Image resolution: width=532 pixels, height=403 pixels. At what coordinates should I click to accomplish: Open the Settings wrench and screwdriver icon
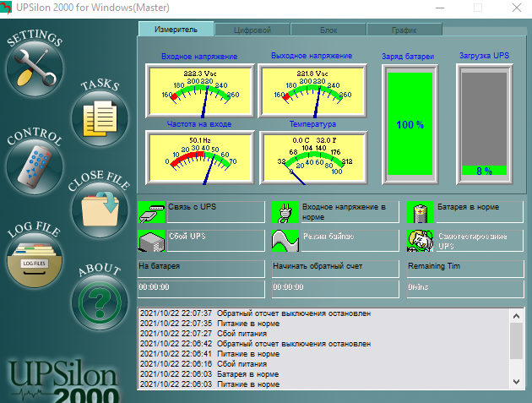click(35, 68)
